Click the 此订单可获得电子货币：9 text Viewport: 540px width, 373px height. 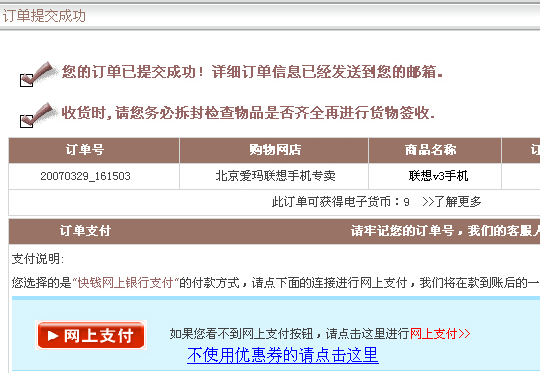tap(341, 202)
